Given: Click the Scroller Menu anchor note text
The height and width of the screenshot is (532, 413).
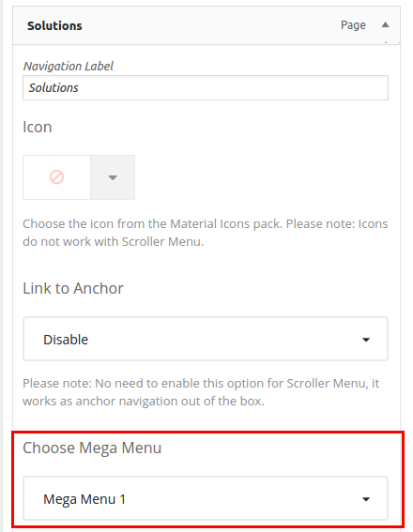Looking at the screenshot, I should (201, 392).
